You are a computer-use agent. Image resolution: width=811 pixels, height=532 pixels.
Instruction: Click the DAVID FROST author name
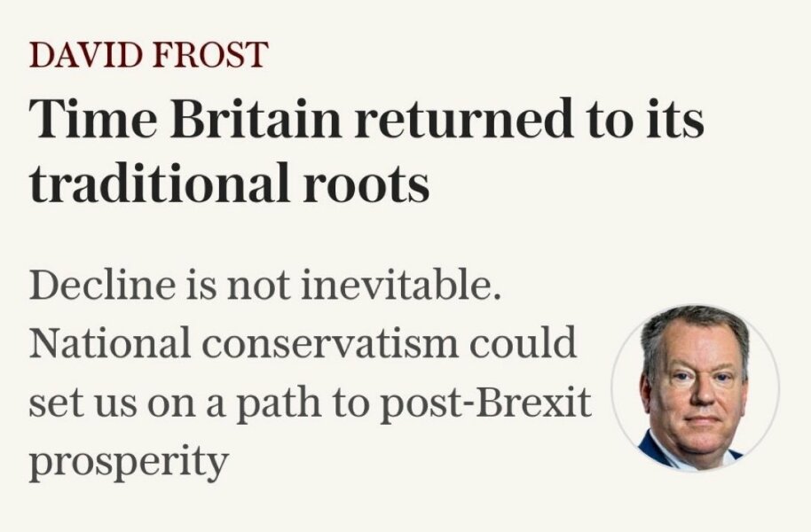tap(148, 56)
